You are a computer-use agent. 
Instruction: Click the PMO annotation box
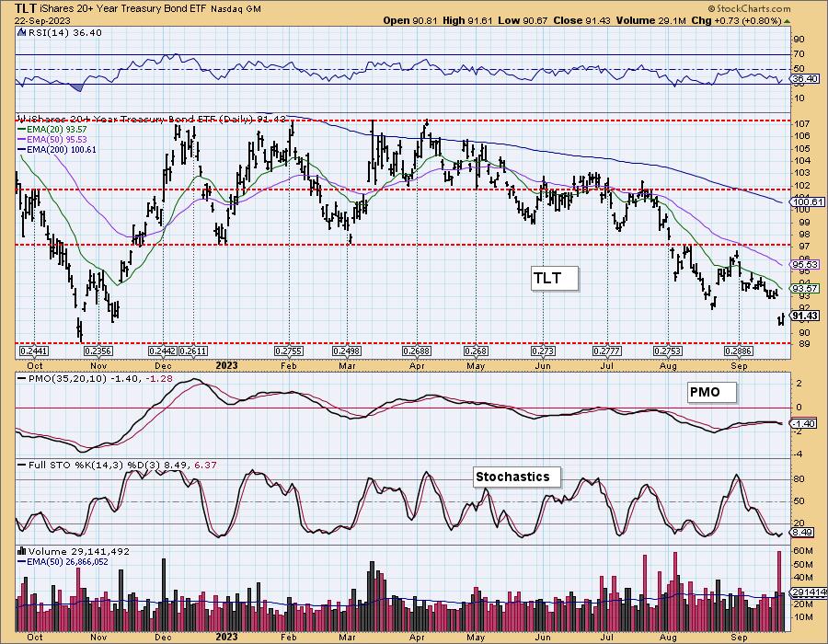pyautogui.click(x=711, y=392)
